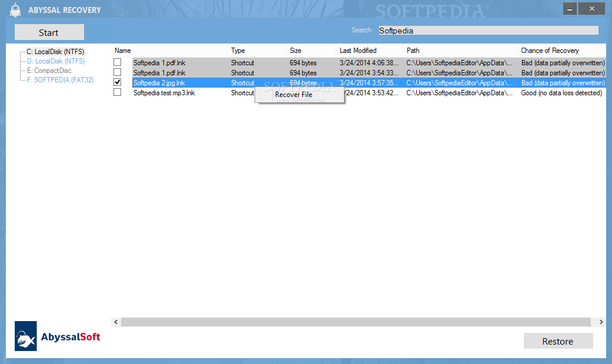
Task: Click the Start scan button
Action: click(49, 32)
